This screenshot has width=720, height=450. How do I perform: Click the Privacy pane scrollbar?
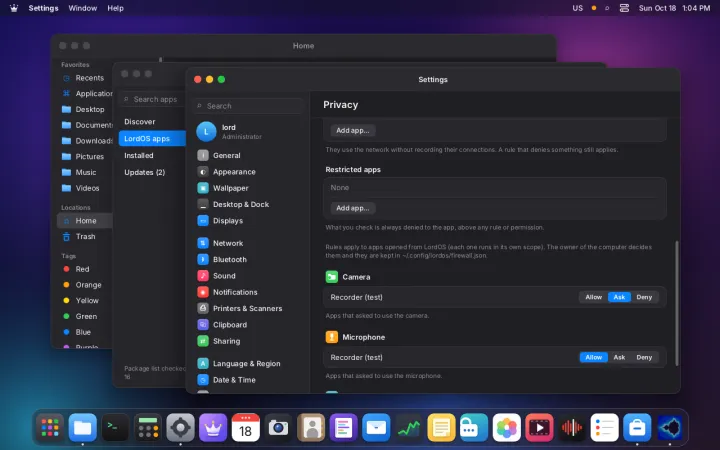[676, 303]
